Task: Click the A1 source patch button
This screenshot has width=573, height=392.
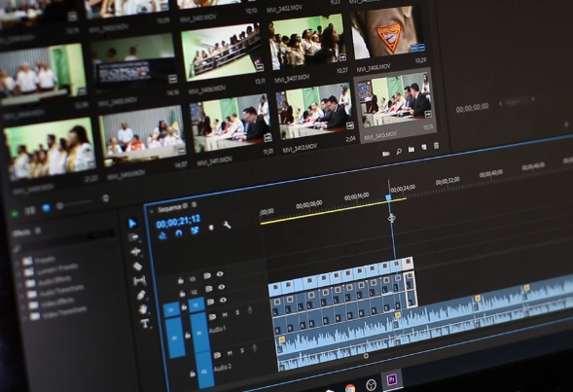Action: pos(175,338)
